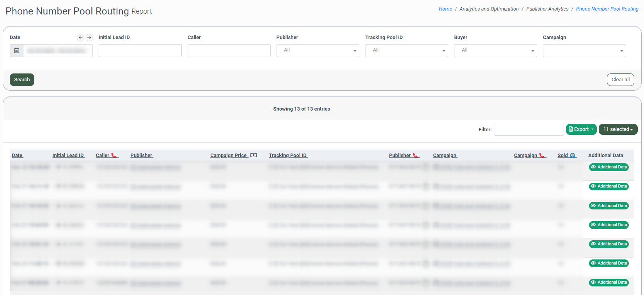
Task: Go to Home in the breadcrumb
Action: pos(445,9)
